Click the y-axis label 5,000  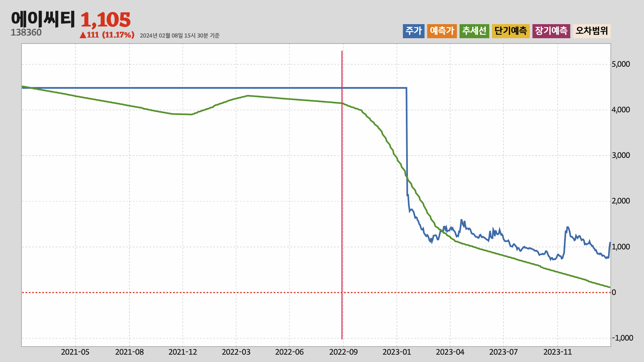pos(621,64)
